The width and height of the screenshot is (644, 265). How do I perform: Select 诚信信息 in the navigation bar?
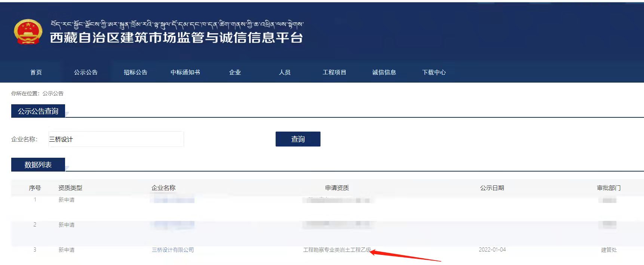(x=384, y=73)
